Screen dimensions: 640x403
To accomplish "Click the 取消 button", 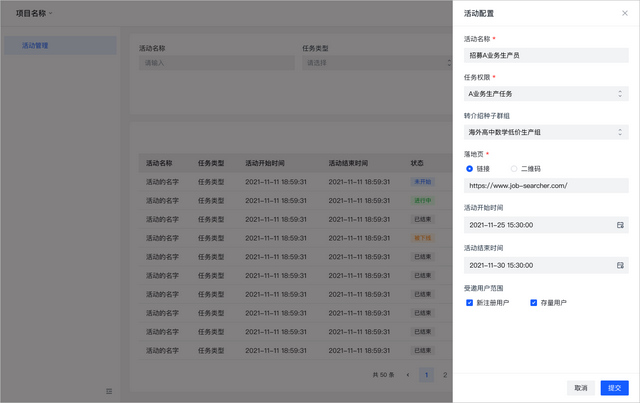I will (x=580, y=388).
